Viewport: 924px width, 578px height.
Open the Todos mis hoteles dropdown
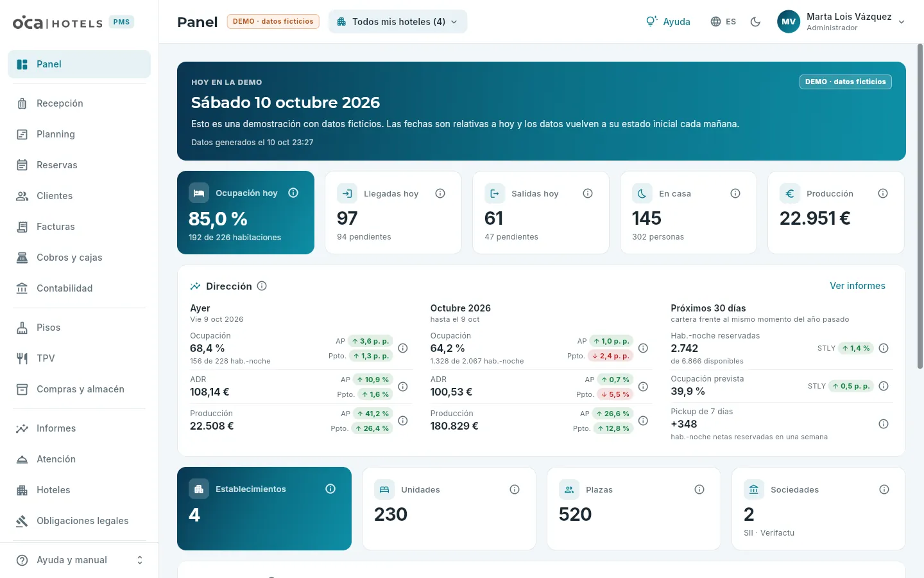click(398, 22)
